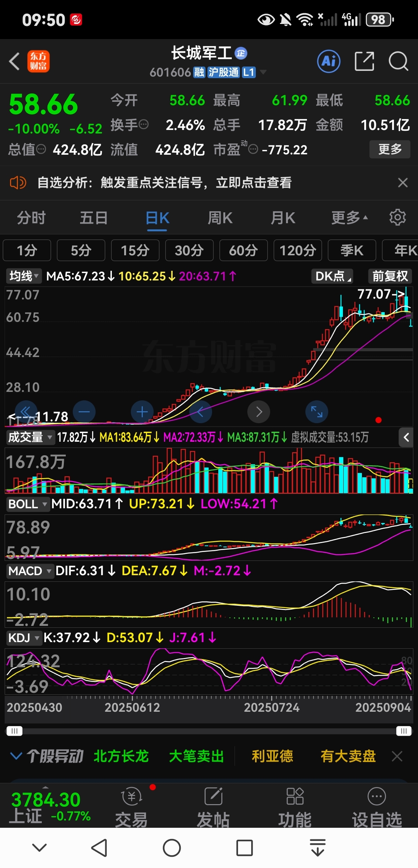This screenshot has width=418, height=868.
Task: Select the 120分 period
Action: [298, 250]
